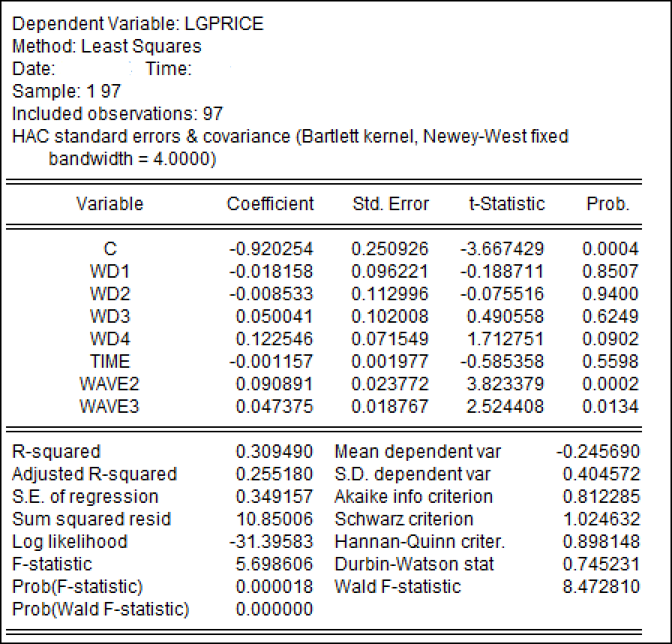
Task: Select the constant C row label
Action: coord(110,249)
